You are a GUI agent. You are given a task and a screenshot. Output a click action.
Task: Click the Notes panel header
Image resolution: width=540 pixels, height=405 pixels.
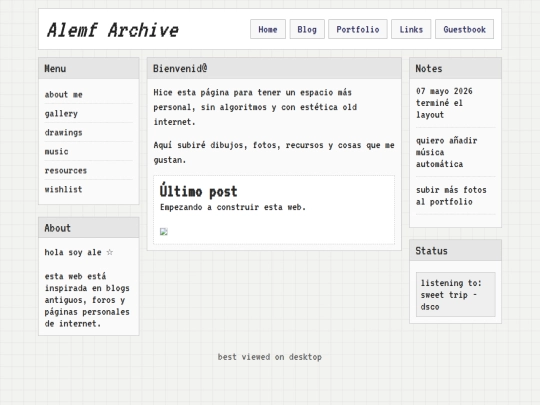click(455, 68)
